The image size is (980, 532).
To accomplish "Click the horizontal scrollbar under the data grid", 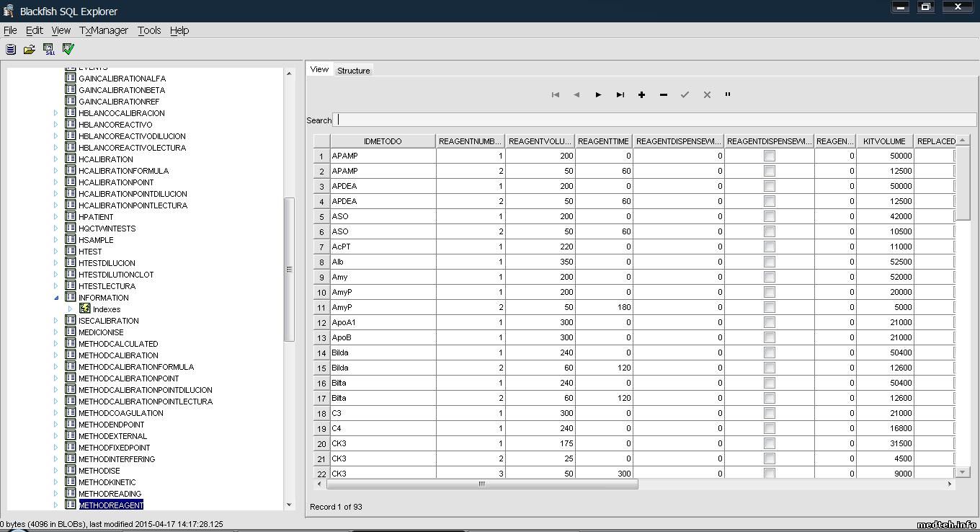I will tap(481, 484).
